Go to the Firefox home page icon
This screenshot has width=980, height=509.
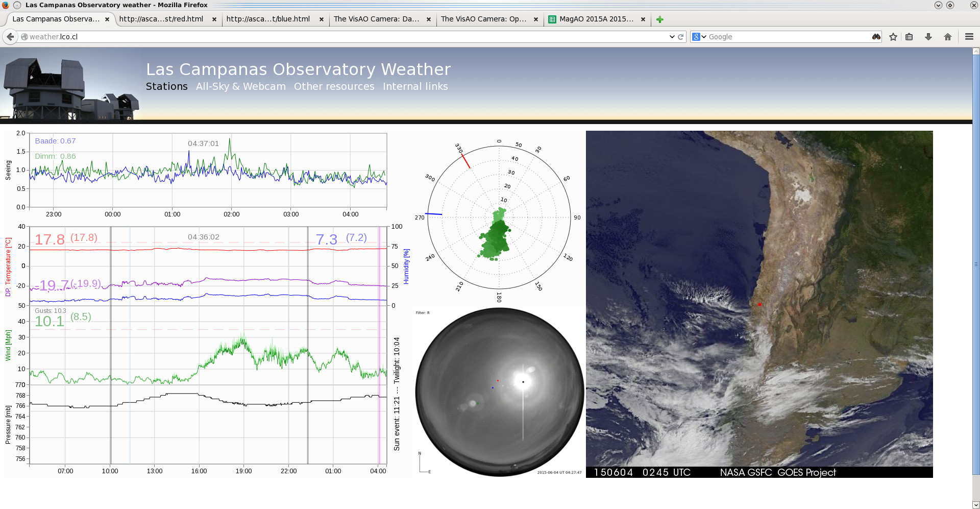[948, 37]
